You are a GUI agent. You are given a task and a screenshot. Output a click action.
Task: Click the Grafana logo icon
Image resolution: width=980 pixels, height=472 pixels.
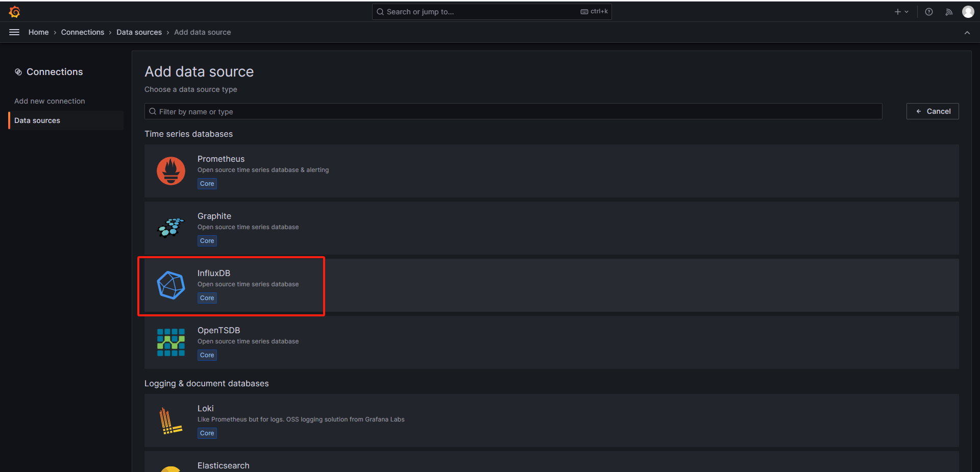click(14, 12)
